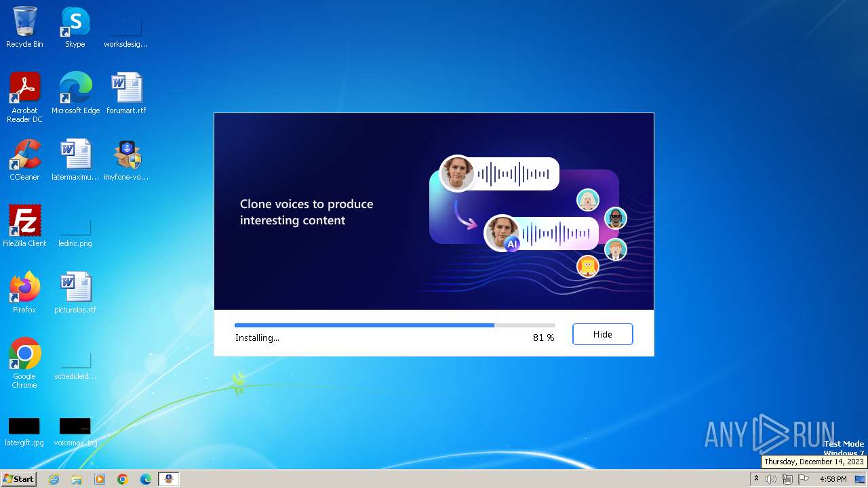Open media player taskbar icon

[100, 479]
